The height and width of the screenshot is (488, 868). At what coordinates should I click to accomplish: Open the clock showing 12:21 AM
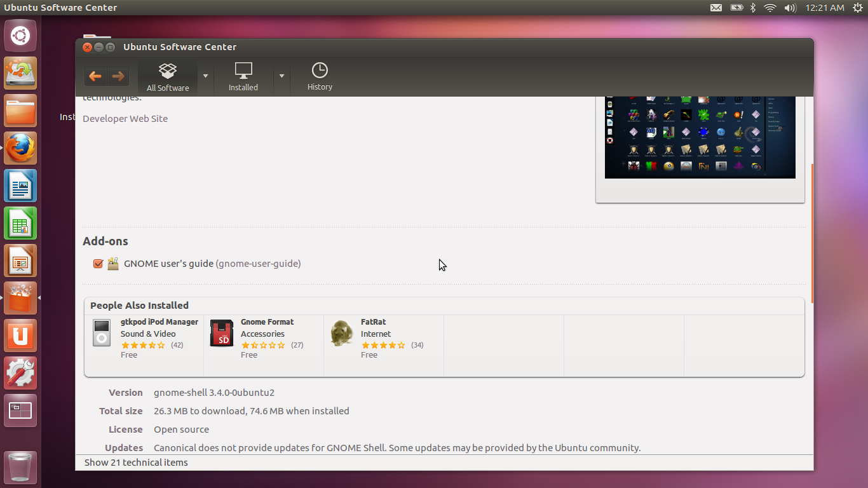point(824,8)
